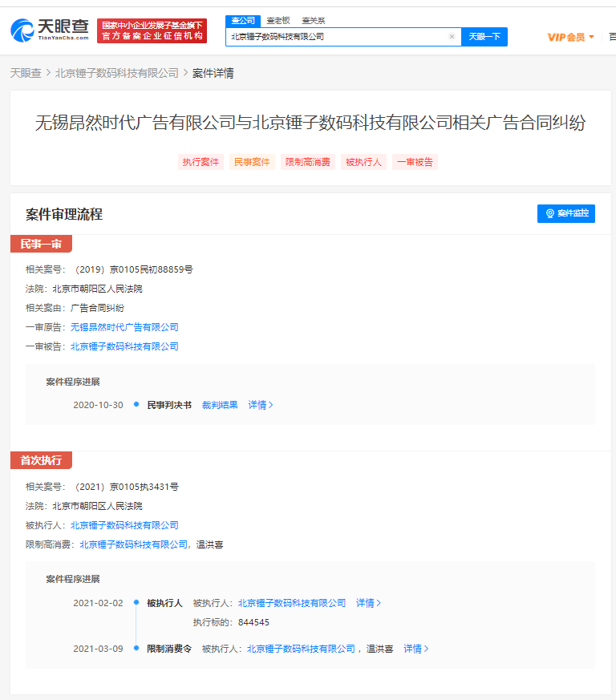Click the official credit agency banner

(x=152, y=31)
